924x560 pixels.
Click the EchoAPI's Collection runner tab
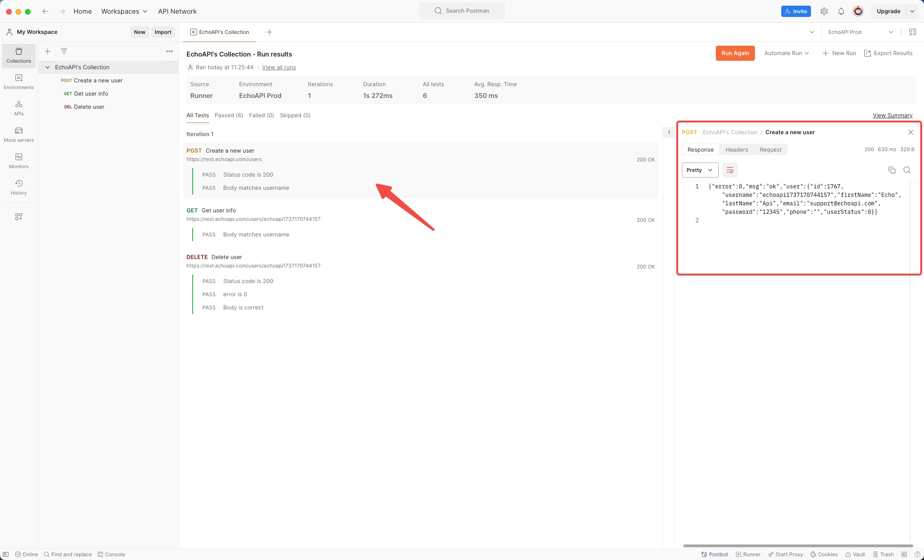click(x=219, y=32)
